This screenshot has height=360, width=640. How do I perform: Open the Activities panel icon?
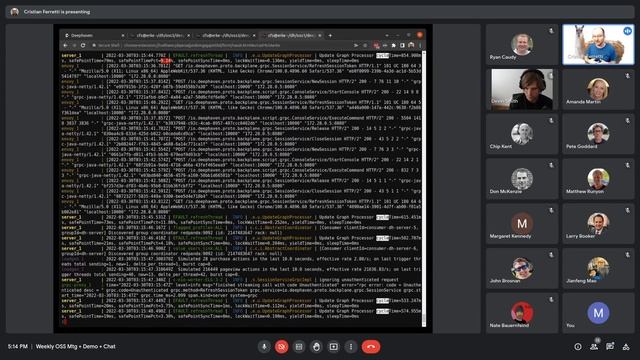click(626, 347)
